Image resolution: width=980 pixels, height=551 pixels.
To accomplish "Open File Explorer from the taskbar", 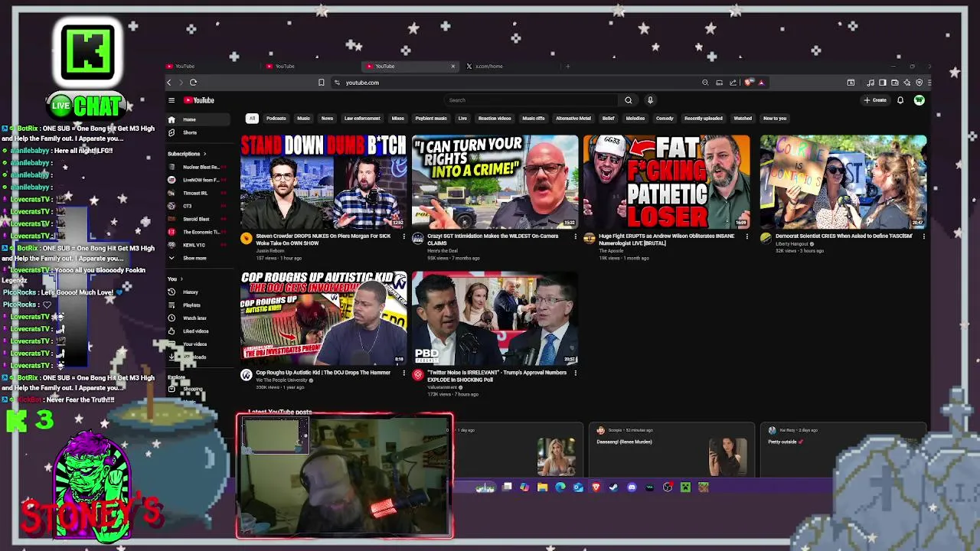I will (542, 487).
